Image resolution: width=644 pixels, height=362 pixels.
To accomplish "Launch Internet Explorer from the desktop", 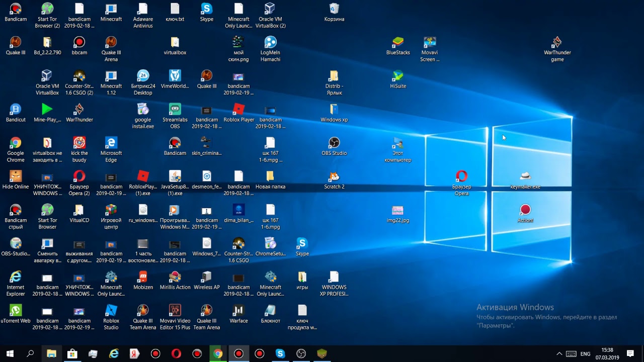I will pyautogui.click(x=16, y=284).
